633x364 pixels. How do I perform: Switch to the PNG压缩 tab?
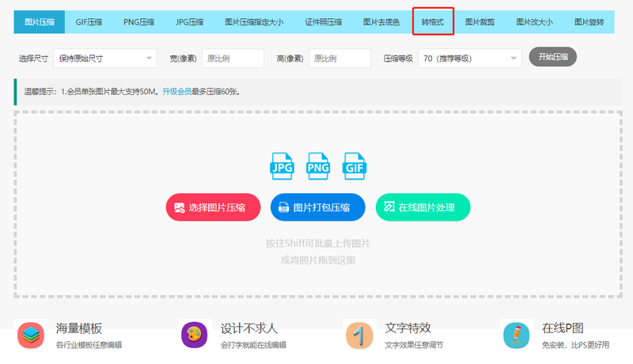pyautogui.click(x=139, y=22)
